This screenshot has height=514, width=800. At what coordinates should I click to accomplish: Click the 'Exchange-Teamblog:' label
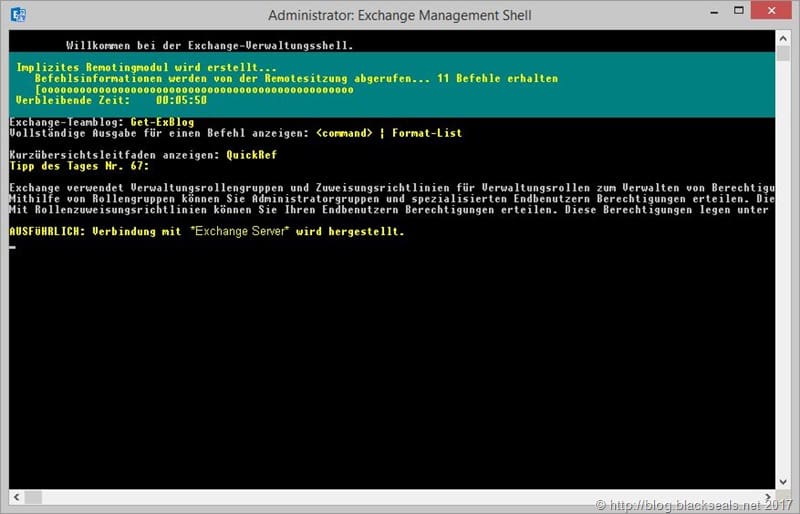coord(67,122)
